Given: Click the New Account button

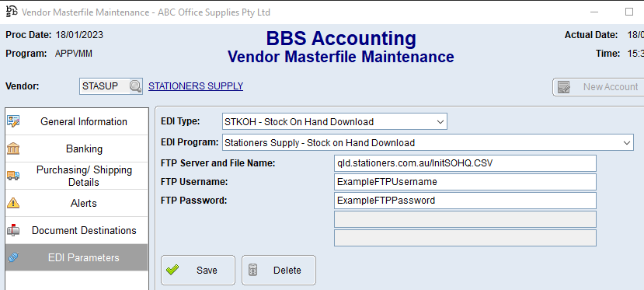Looking at the screenshot, I should coord(598,87).
